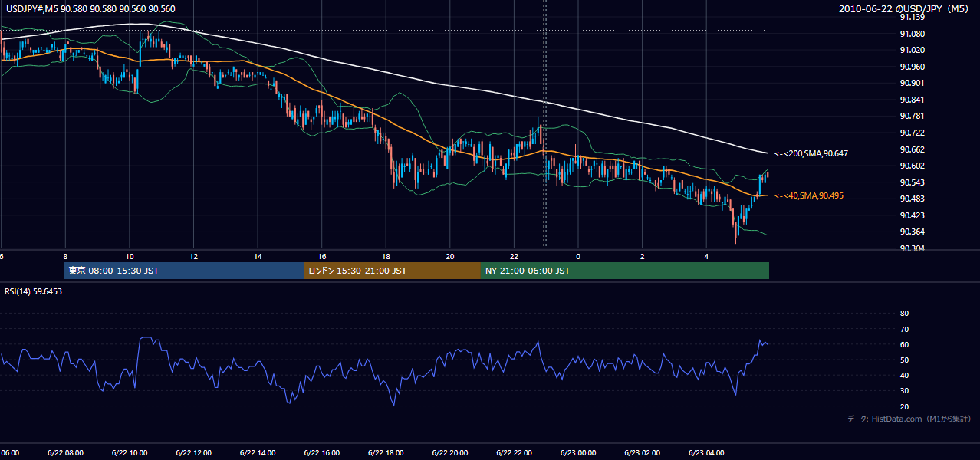Click the hour 20 tick on price chart
980x460 pixels.
pyautogui.click(x=450, y=257)
